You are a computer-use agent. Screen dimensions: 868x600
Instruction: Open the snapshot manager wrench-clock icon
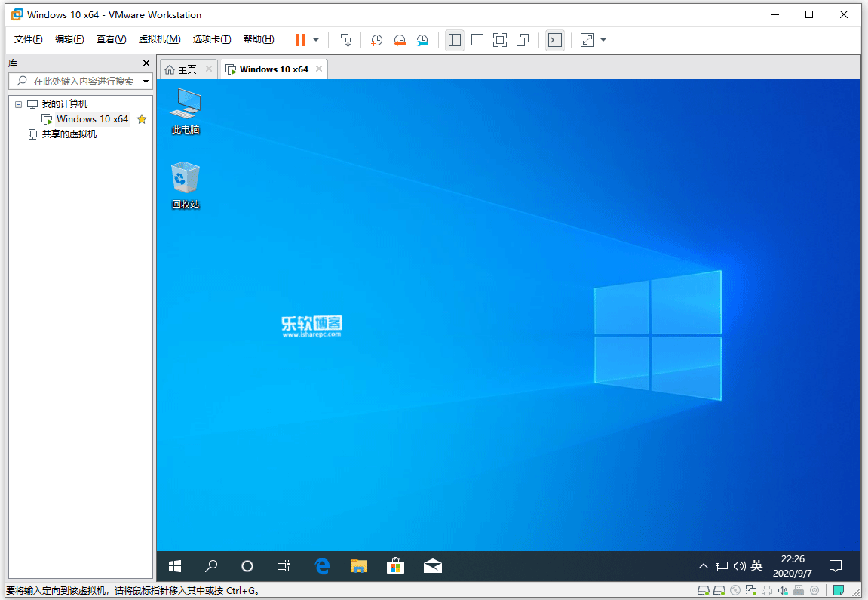click(422, 40)
